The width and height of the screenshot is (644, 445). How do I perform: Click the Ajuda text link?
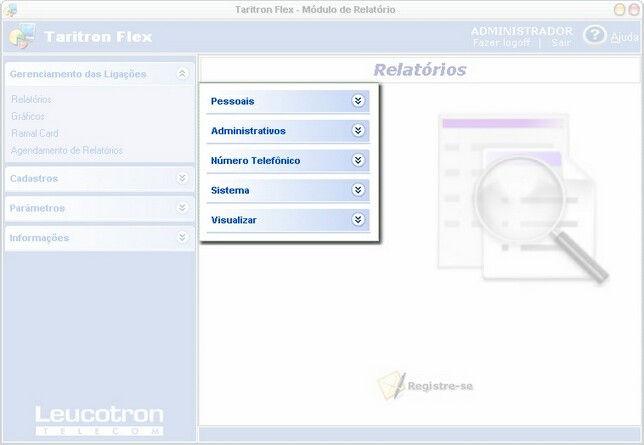pyautogui.click(x=624, y=37)
